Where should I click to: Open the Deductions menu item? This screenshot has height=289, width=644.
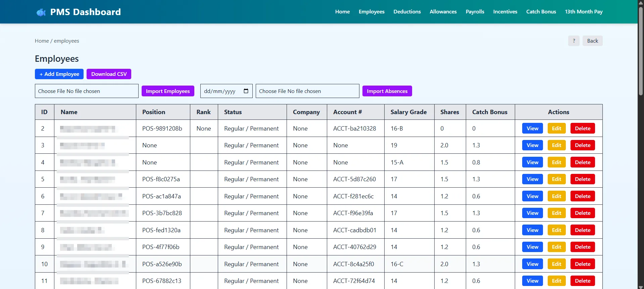(407, 12)
